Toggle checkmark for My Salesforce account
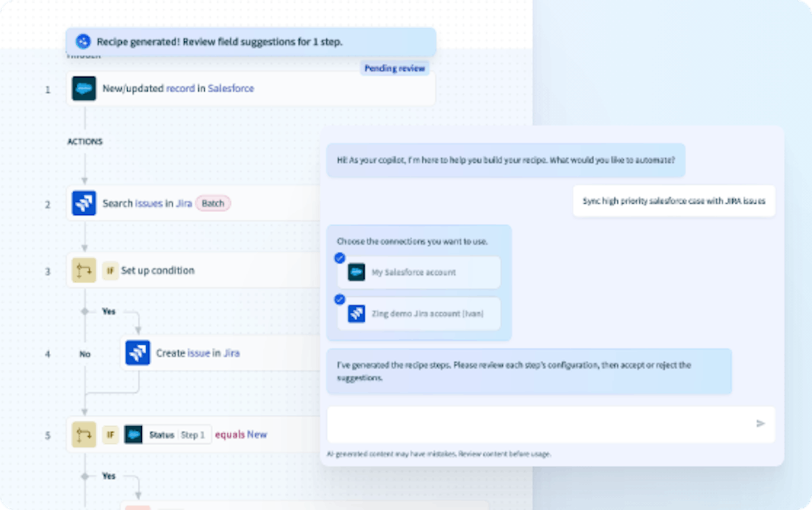The width and height of the screenshot is (812, 510). click(340, 258)
